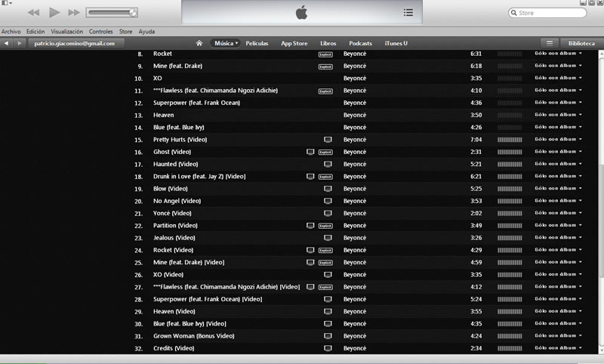This screenshot has width=604, height=364.
Task: Click the forward navigation arrow
Action: tap(21, 43)
